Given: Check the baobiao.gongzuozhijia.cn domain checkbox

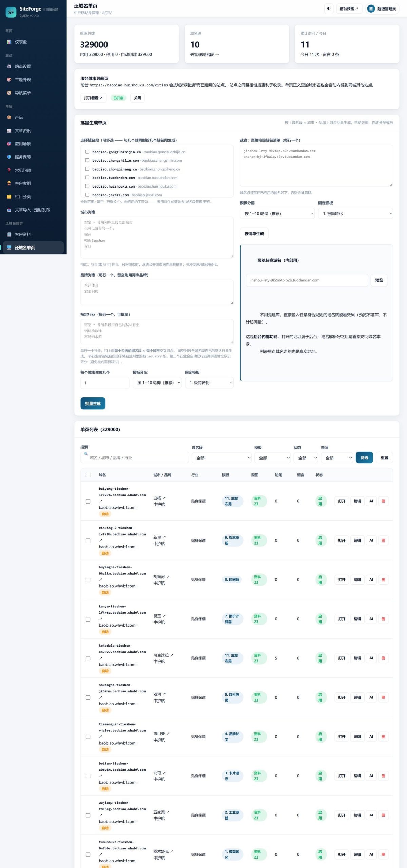Looking at the screenshot, I should tap(87, 152).
